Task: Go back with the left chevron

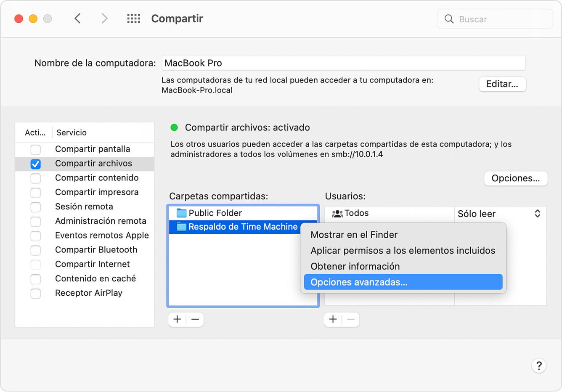Action: point(77,19)
